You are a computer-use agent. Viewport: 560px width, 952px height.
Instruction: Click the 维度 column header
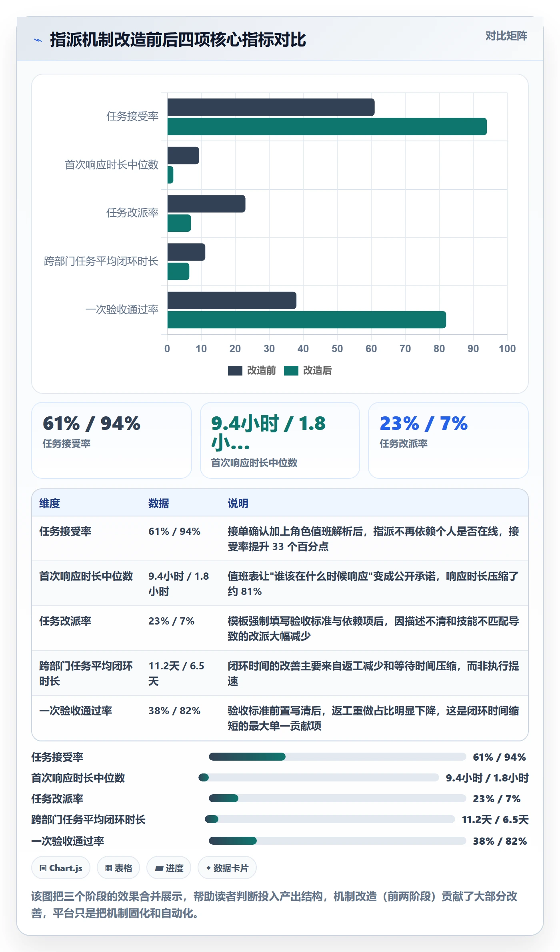coord(50,503)
